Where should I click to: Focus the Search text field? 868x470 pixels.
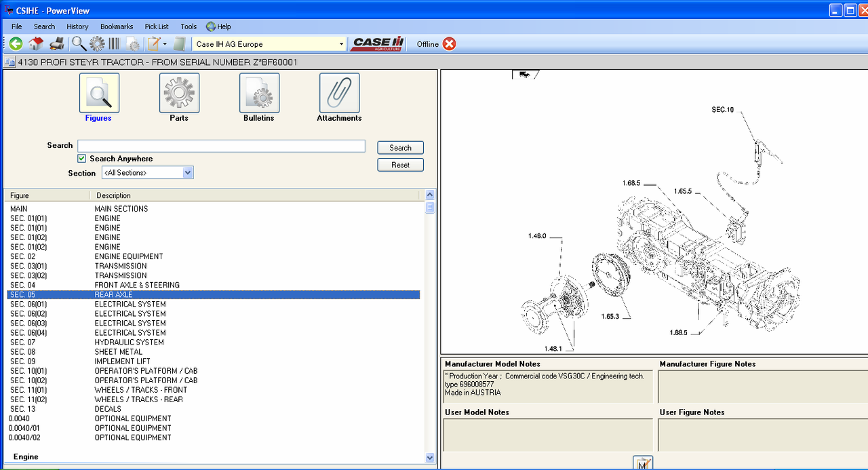click(221, 146)
